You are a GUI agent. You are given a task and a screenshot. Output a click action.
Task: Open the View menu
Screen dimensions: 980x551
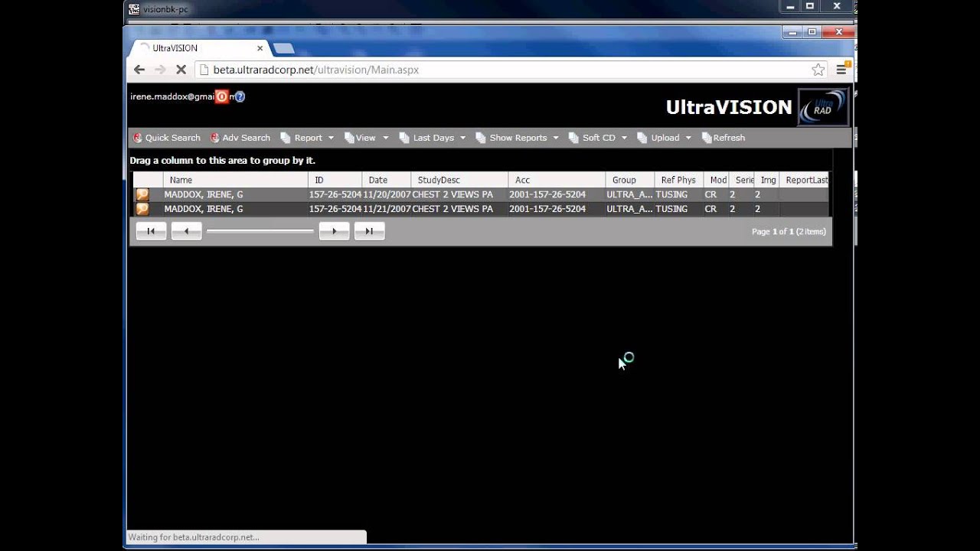pos(367,138)
